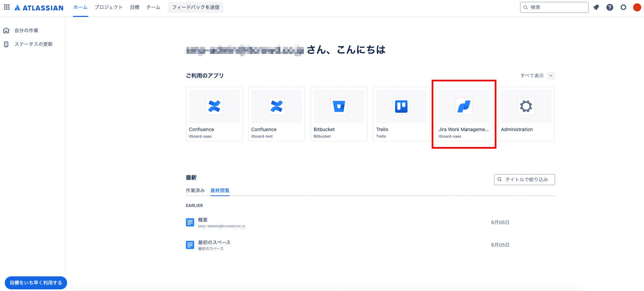Click the Atlassian logo
The height and width of the screenshot is (291, 644).
[39, 8]
